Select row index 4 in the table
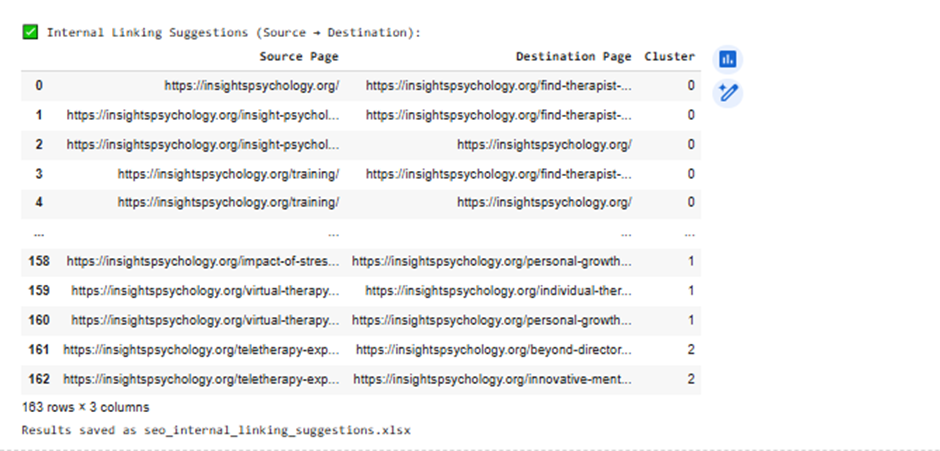The width and height of the screenshot is (940, 451). (x=39, y=202)
